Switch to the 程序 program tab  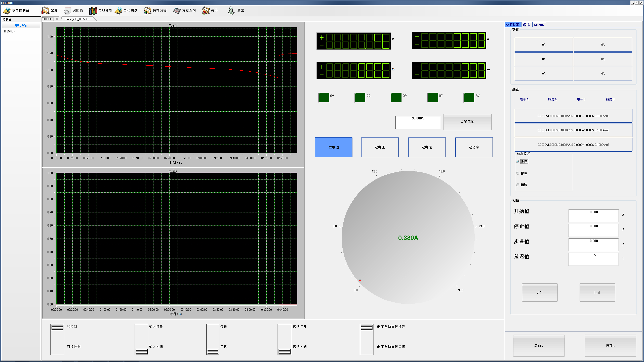526,25
